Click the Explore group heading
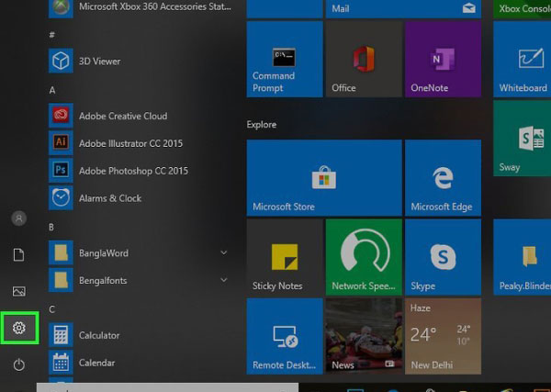Image resolution: width=551 pixels, height=392 pixels. coord(262,125)
